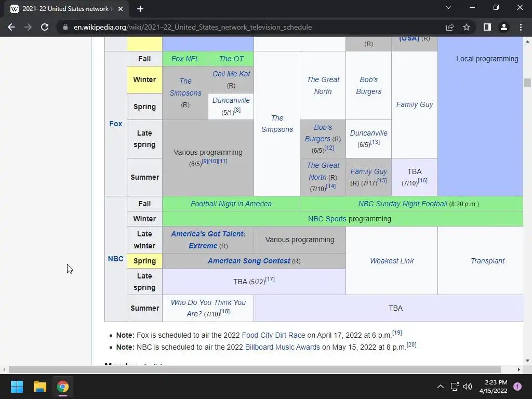Open The Simpsons link in the all-seasons column
The width and height of the screenshot is (532, 399).
coord(277,124)
